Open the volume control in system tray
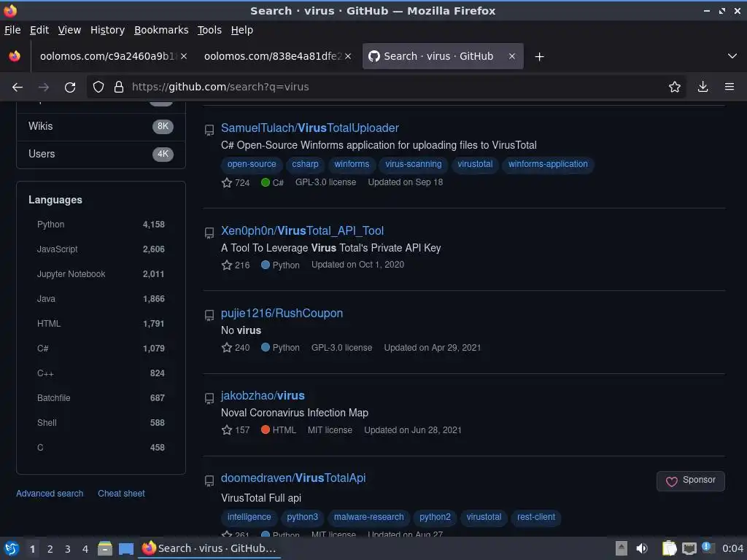The image size is (747, 560). tap(642, 548)
